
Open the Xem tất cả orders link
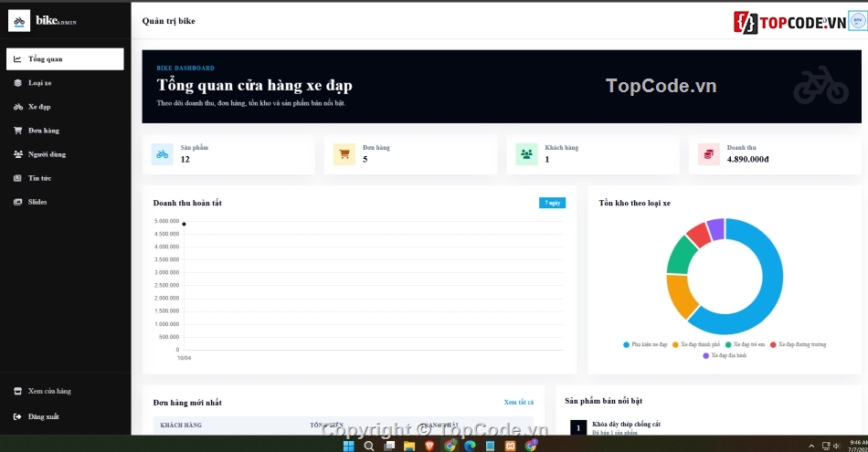[x=519, y=402]
